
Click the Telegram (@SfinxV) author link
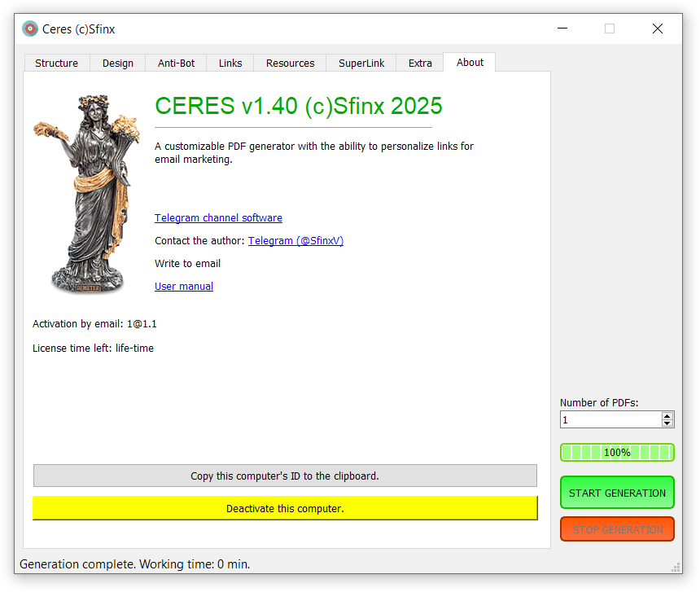pos(295,241)
